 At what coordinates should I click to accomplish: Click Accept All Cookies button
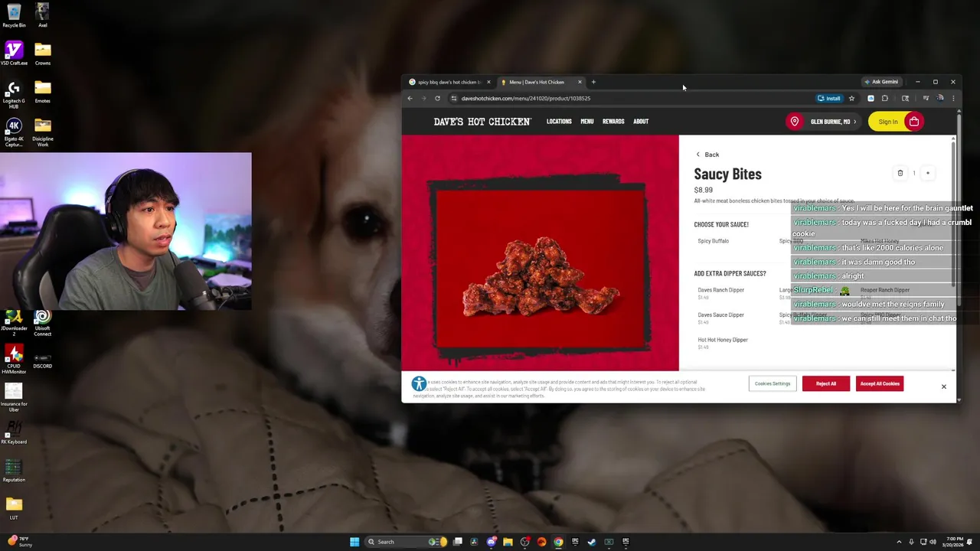880,383
